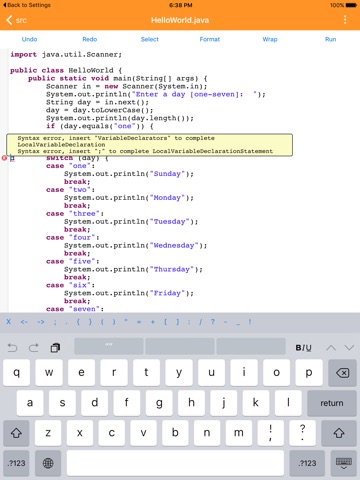Viewport: 360px width, 480px height.
Task: Toggle the left shift key
Action: (16, 433)
